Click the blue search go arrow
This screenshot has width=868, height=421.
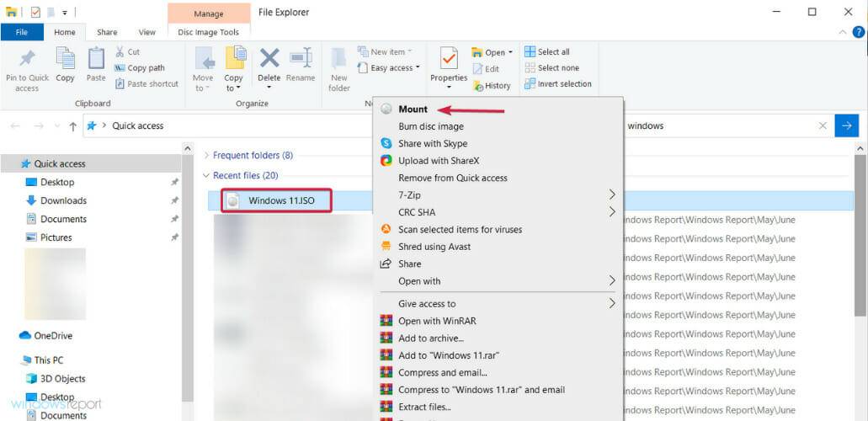pos(846,125)
